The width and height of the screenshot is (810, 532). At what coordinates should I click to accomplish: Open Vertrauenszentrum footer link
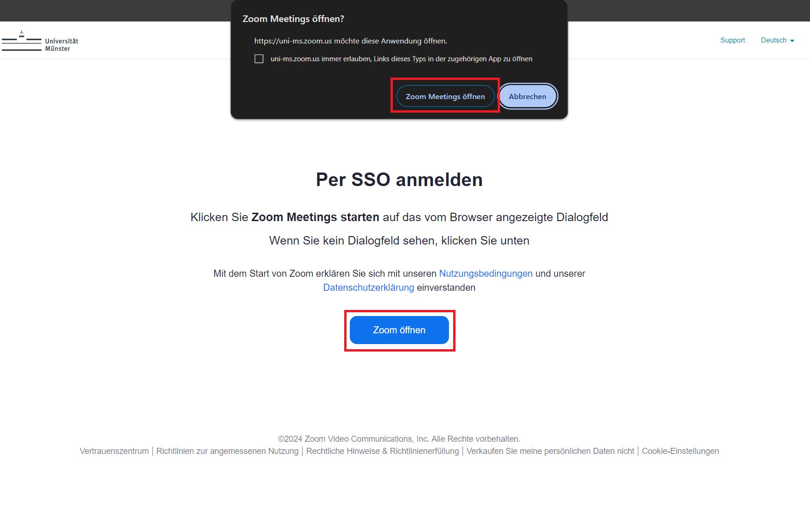point(114,451)
